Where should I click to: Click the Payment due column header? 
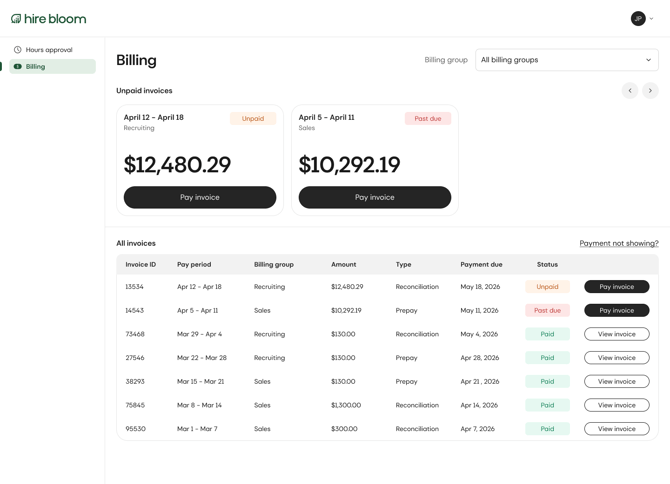coord(481,264)
